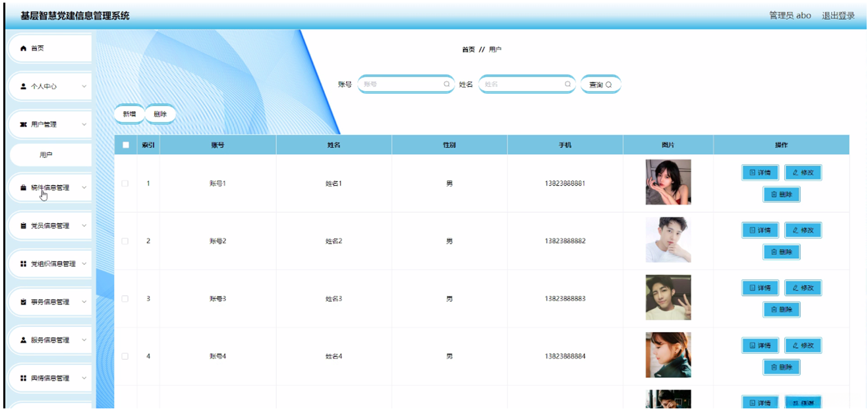Click the 详情 icon in 账号4 row

pyautogui.click(x=752, y=345)
